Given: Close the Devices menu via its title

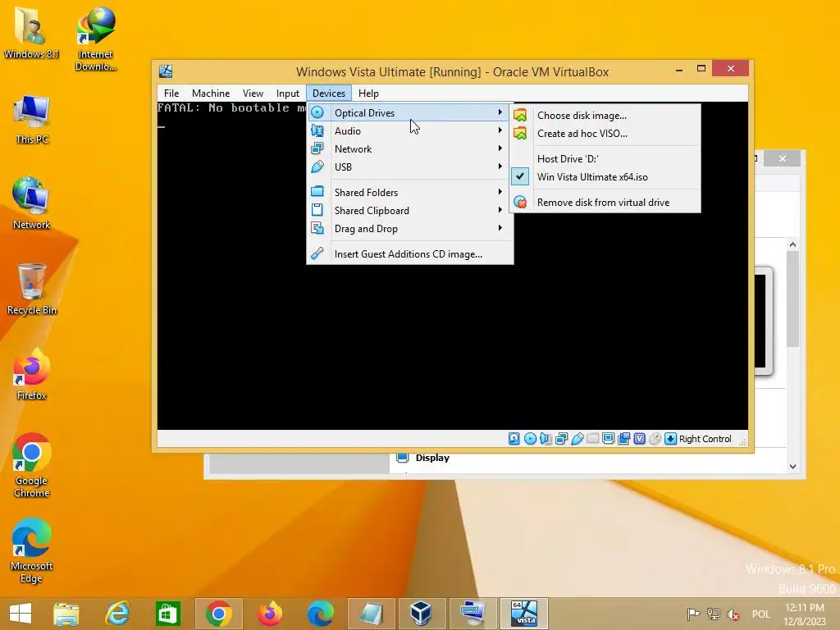Looking at the screenshot, I should click(x=329, y=94).
